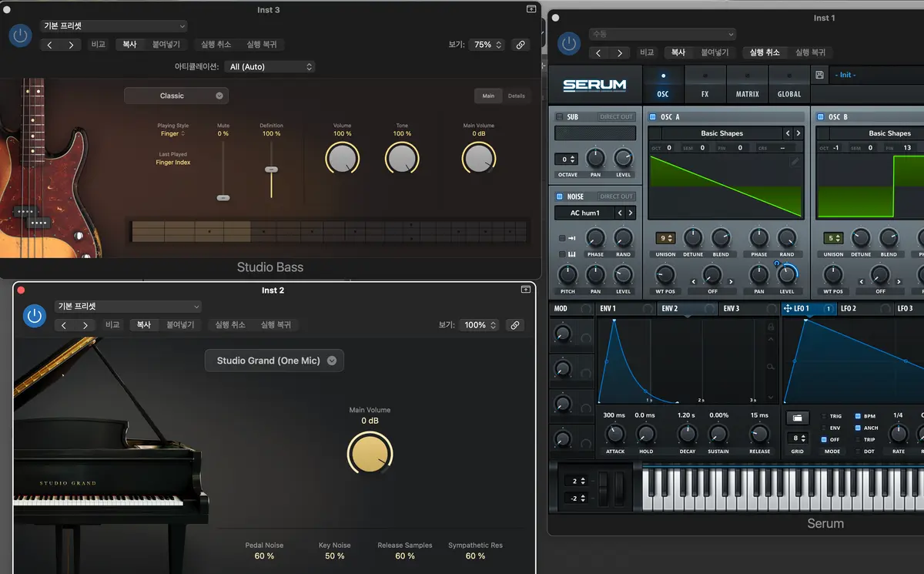Toggle the power button in the Inst 2 window
Screen dimensions: 924x574
(x=34, y=315)
